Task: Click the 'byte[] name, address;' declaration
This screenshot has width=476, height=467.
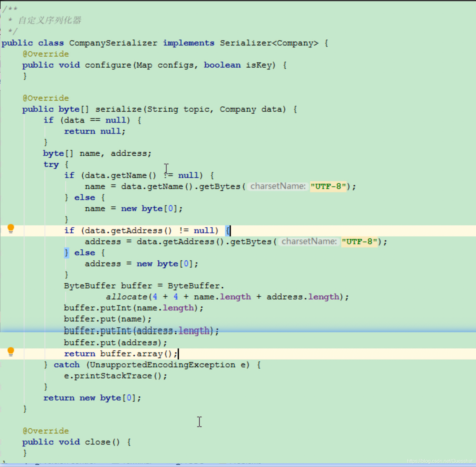Action: click(97, 153)
